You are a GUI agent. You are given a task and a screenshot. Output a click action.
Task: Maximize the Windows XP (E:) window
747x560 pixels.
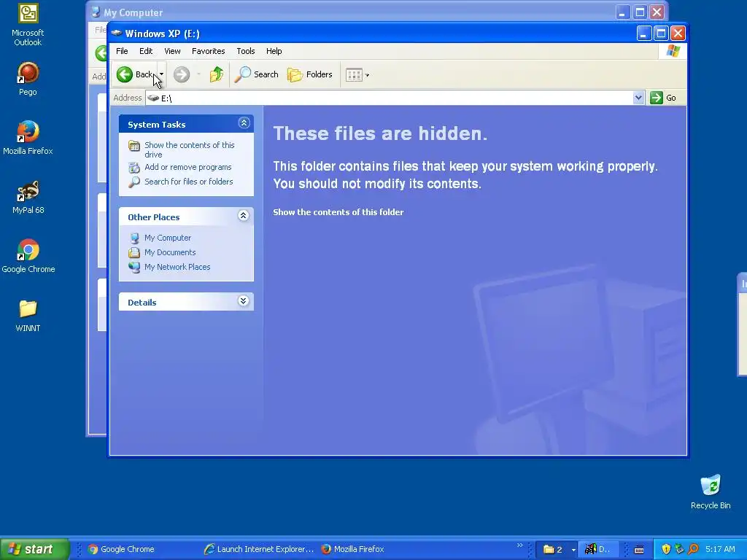661,34
